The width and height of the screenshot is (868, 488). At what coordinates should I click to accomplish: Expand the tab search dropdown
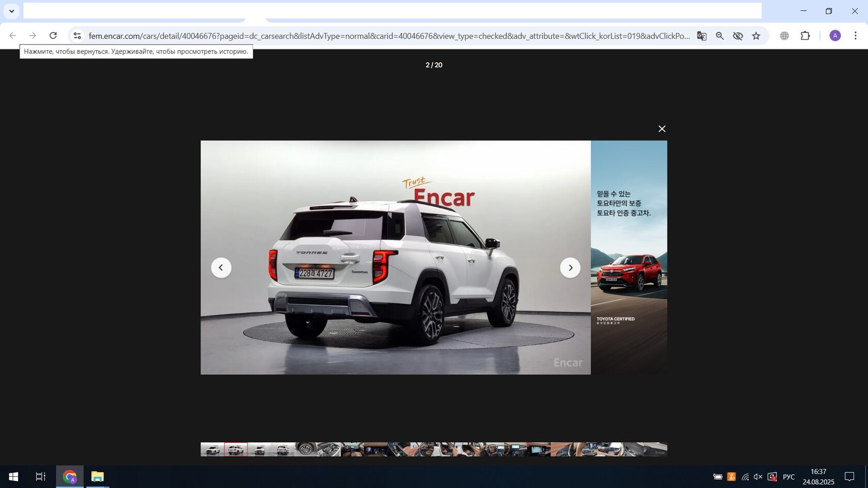tap(11, 11)
